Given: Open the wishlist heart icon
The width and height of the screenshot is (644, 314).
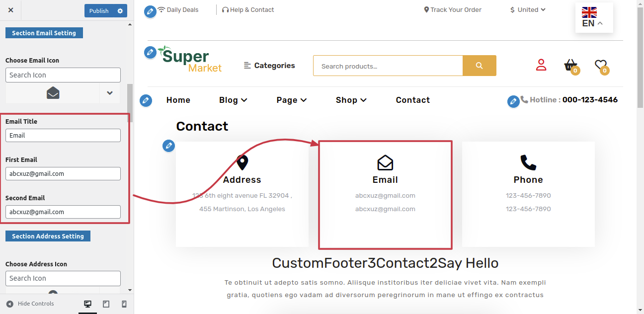Looking at the screenshot, I should (601, 65).
